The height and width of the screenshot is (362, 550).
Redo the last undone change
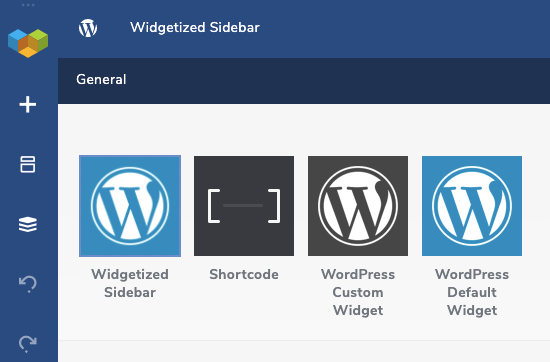point(28,344)
